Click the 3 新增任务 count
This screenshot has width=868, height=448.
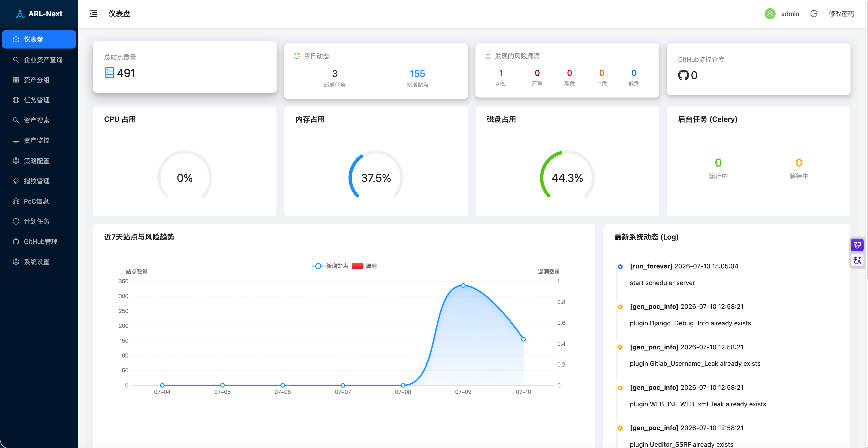coord(335,74)
